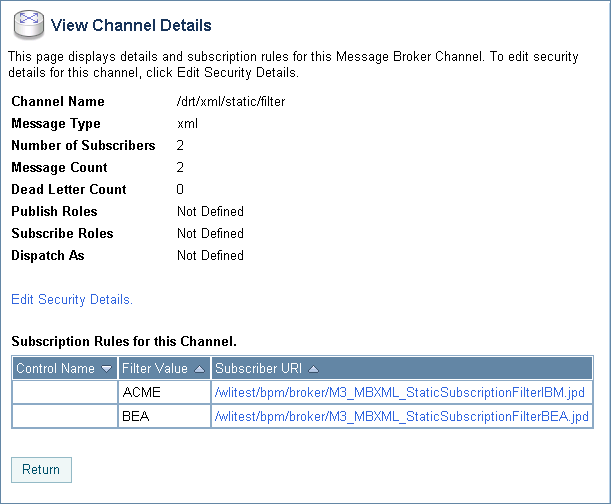
Task: Click the Dead Letter Count value 0
Action: [180, 189]
